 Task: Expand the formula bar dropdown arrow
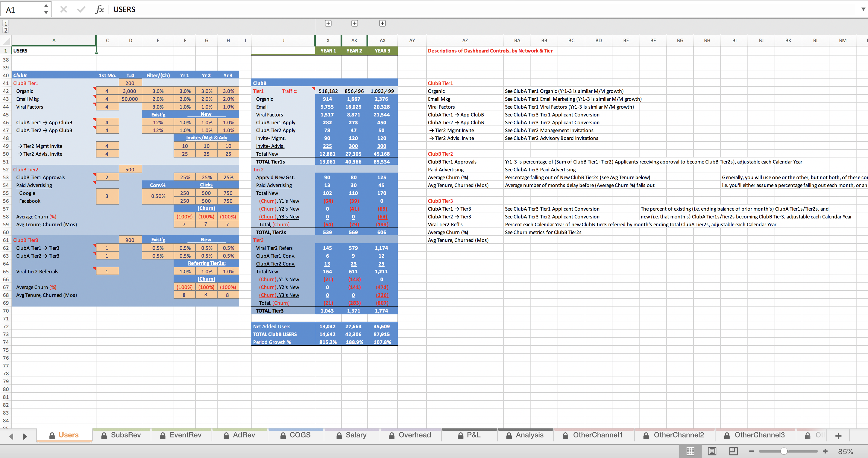[x=863, y=9]
